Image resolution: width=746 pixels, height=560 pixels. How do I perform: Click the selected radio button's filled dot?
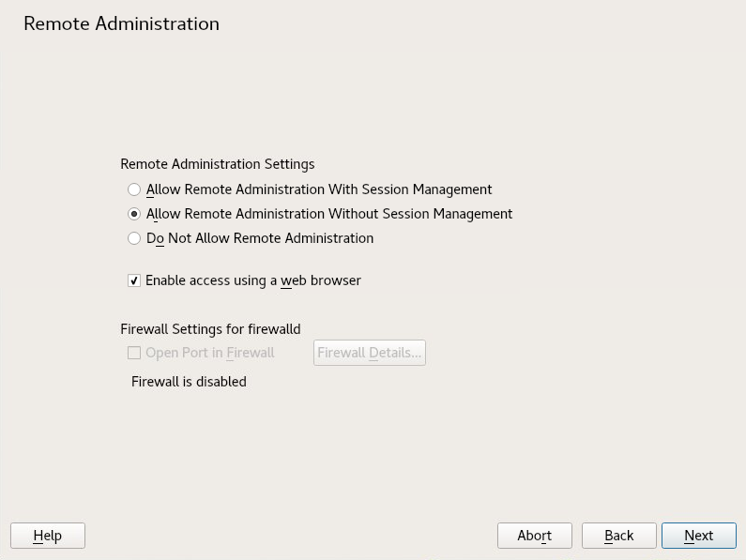tap(134, 214)
